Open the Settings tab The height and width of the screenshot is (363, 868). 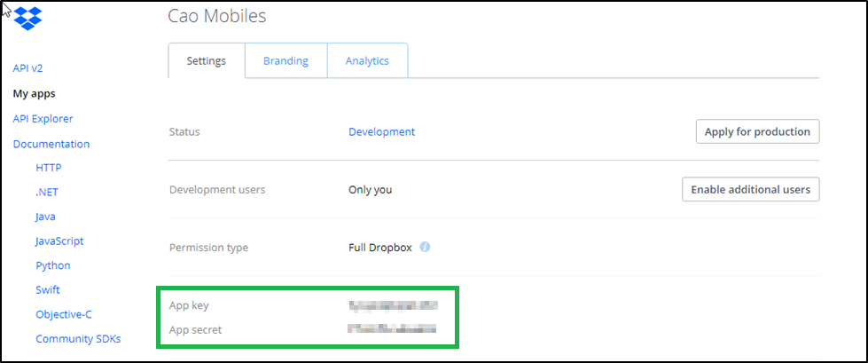pyautogui.click(x=207, y=60)
